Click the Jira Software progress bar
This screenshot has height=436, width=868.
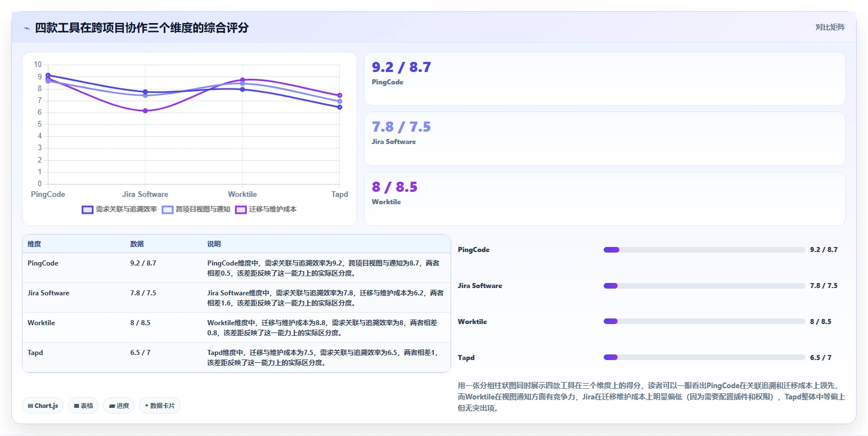(x=704, y=286)
